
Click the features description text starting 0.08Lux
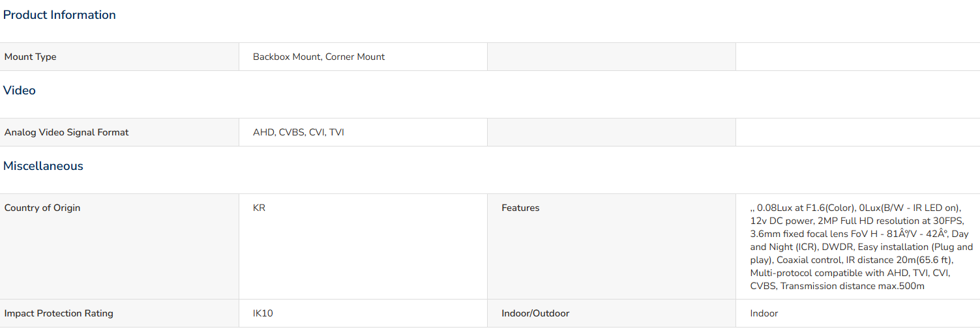click(x=861, y=247)
